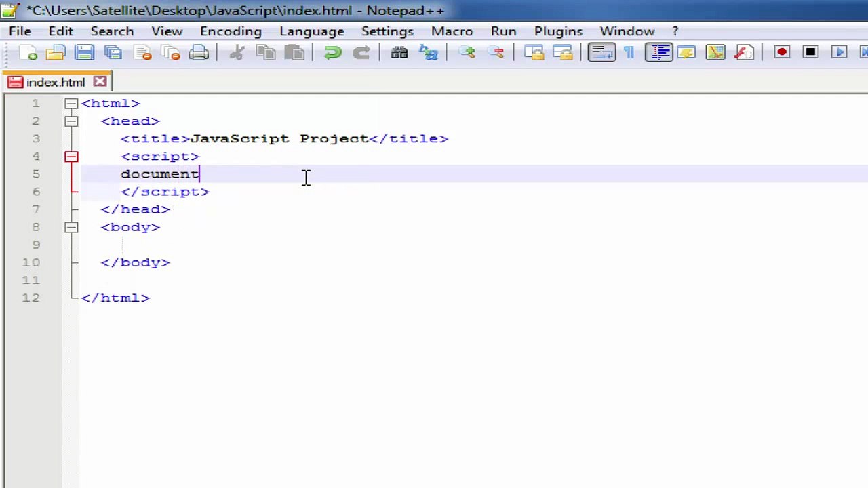Open the Settings menu
Screen dimensions: 868x488
[x=387, y=31]
